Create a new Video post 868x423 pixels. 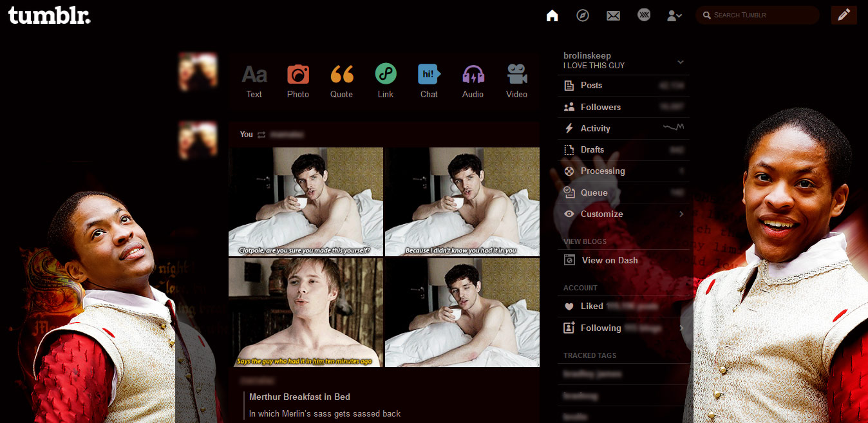point(516,81)
